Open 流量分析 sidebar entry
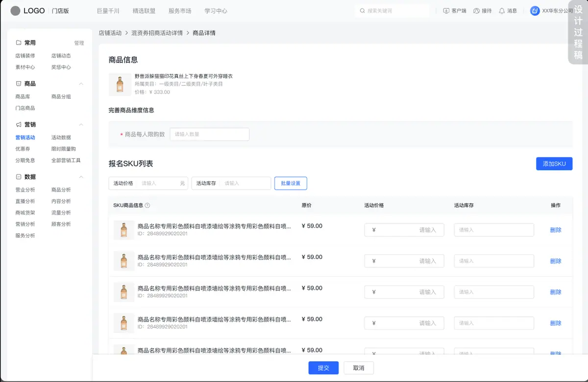Screen dimensions: 588x382 61,212
